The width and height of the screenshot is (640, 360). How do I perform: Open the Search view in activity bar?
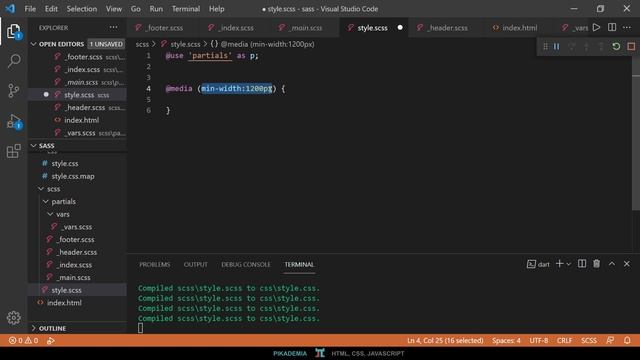[14, 61]
